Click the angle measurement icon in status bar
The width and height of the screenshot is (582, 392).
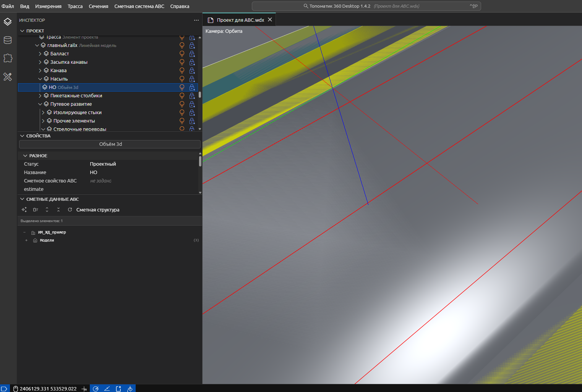[107, 389]
